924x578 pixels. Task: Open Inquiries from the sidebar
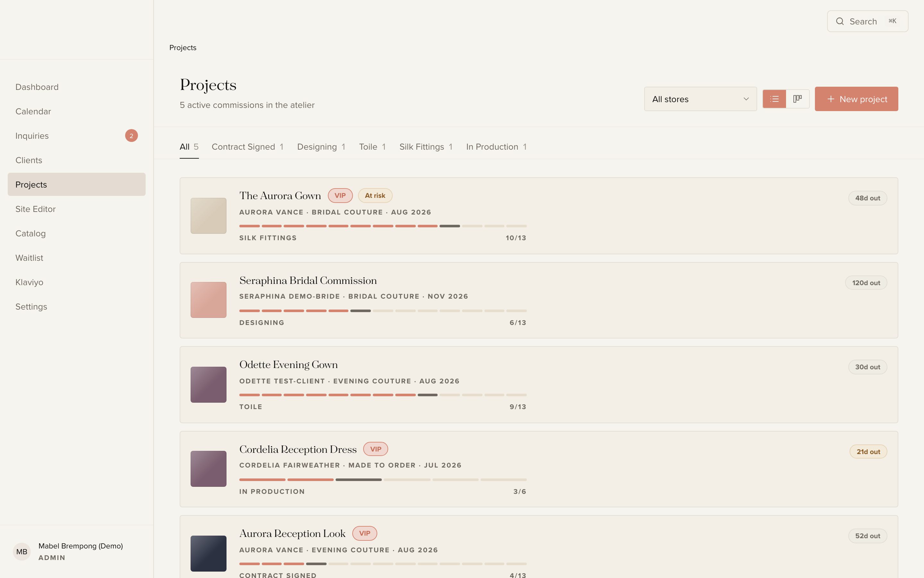[76, 136]
